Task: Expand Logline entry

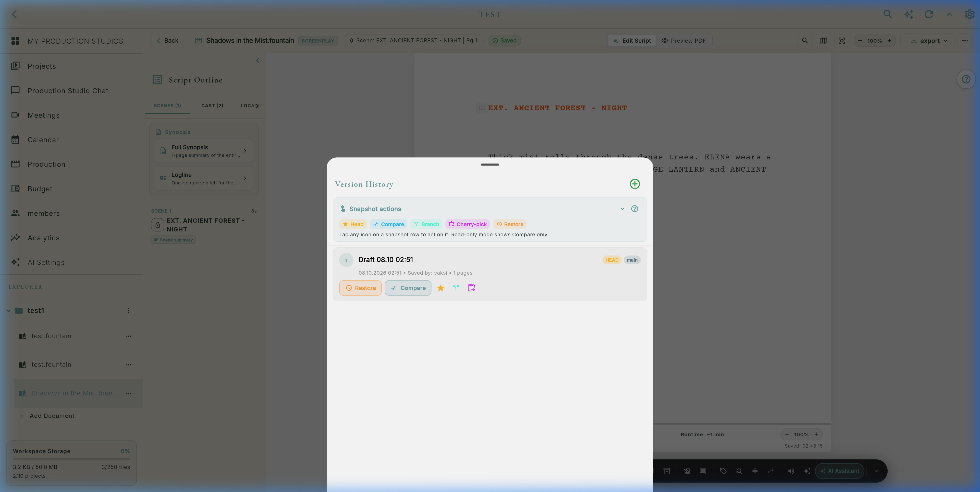Action: tap(204, 178)
